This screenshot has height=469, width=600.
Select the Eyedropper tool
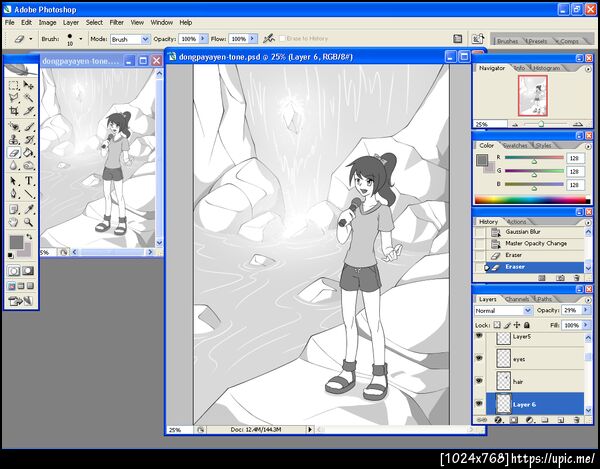[28, 209]
